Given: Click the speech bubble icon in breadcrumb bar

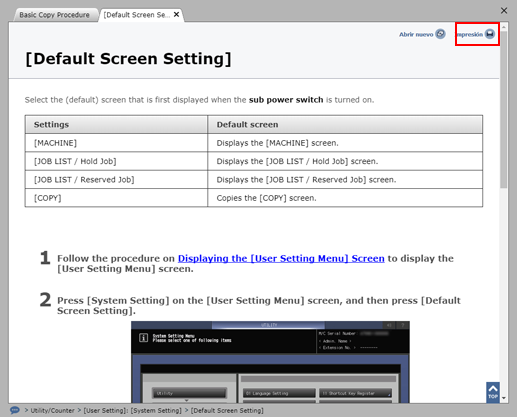Looking at the screenshot, I should click(15, 410).
